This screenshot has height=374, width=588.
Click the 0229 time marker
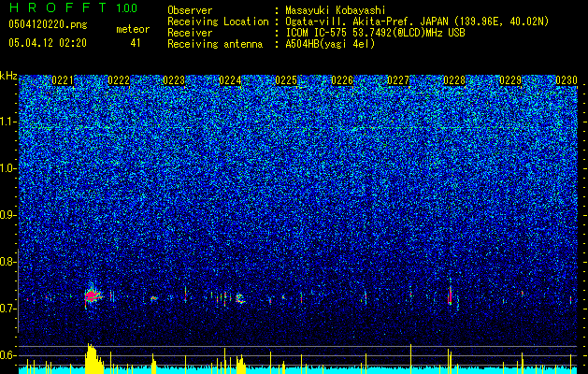click(x=510, y=80)
